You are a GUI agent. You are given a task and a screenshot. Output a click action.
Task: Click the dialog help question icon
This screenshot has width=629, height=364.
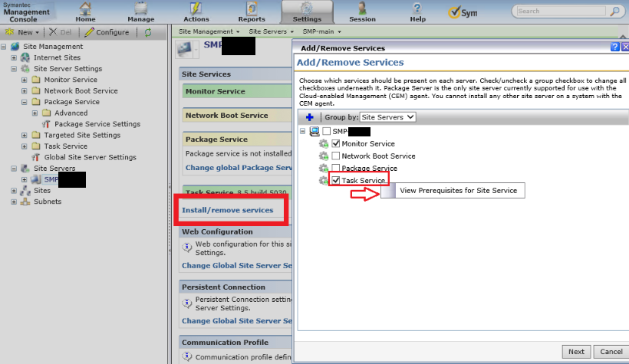pos(614,47)
